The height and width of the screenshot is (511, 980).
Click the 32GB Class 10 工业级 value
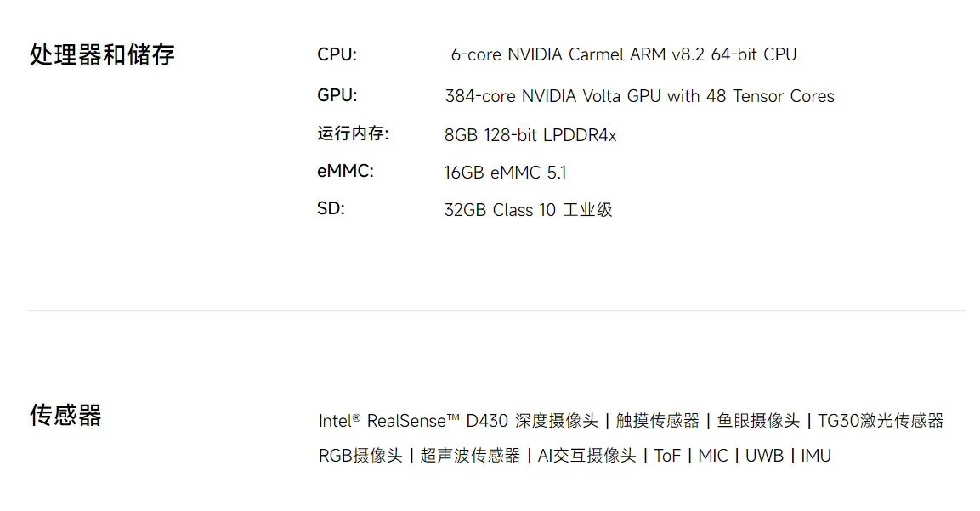click(x=528, y=210)
